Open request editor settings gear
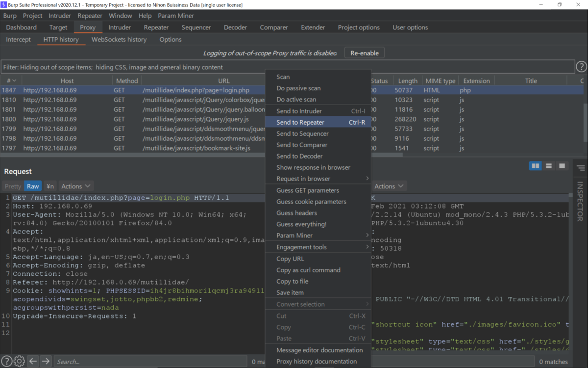 19,362
